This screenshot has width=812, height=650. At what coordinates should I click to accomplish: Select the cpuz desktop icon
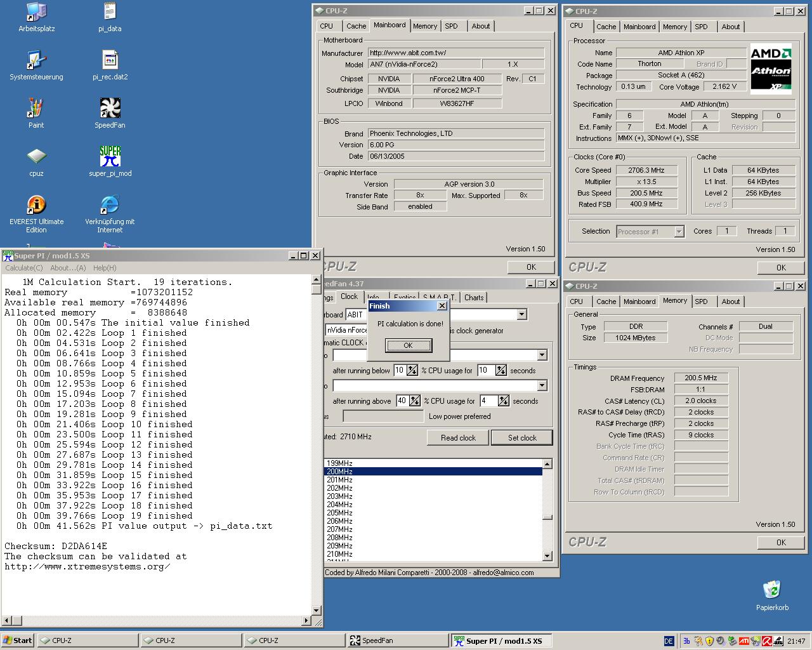click(36, 161)
